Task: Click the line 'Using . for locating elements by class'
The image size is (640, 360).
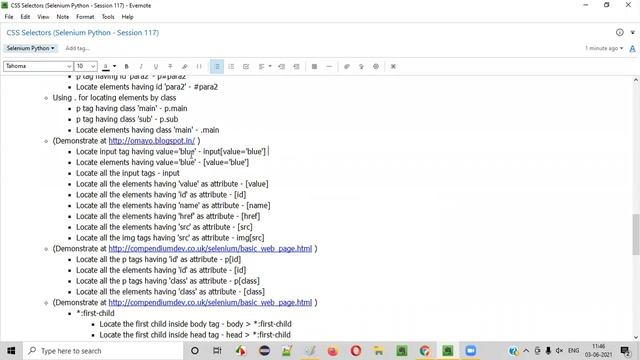Action: (114, 98)
